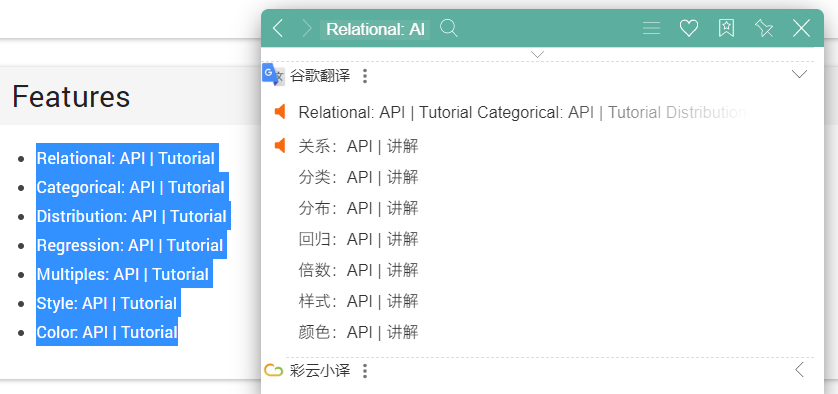Select translated line '分类: API | 讲解'
Image resolution: width=838 pixels, height=394 pixels.
358,177
